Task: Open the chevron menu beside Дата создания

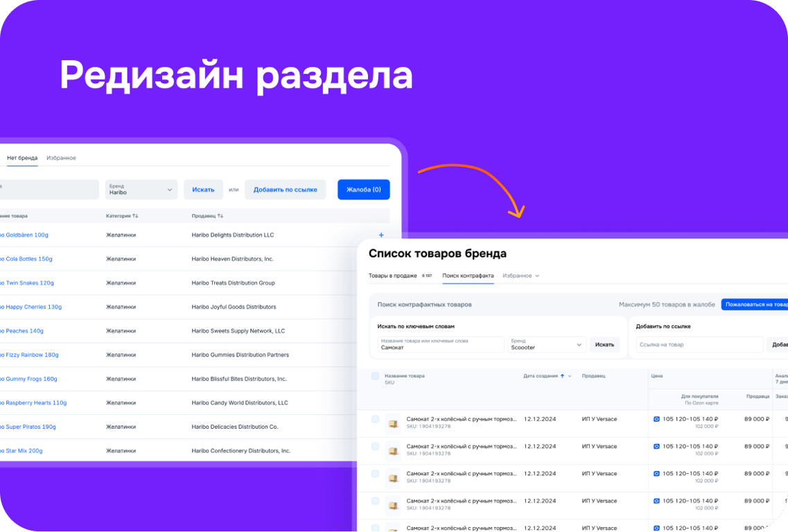Action: click(570, 375)
